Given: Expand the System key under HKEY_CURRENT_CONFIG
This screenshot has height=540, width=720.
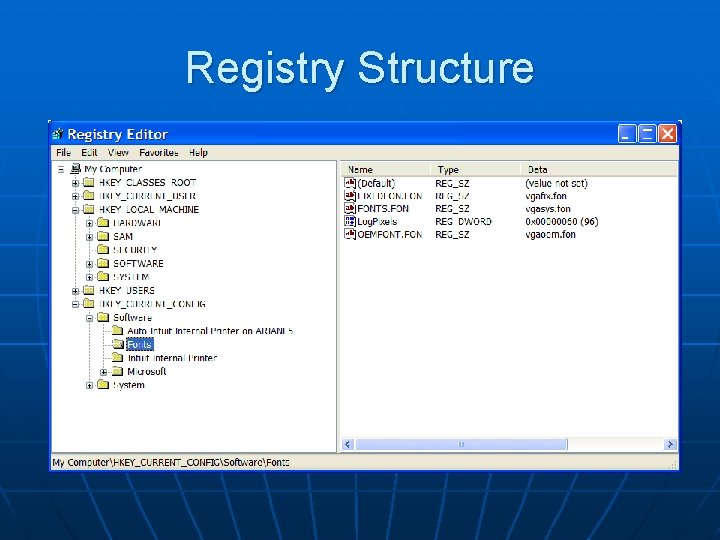Looking at the screenshot, I should (90, 385).
